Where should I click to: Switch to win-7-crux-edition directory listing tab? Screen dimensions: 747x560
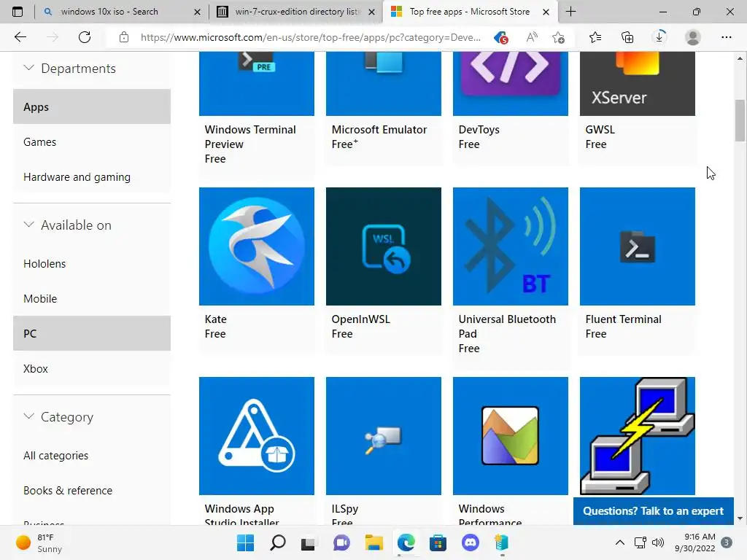coord(295,12)
